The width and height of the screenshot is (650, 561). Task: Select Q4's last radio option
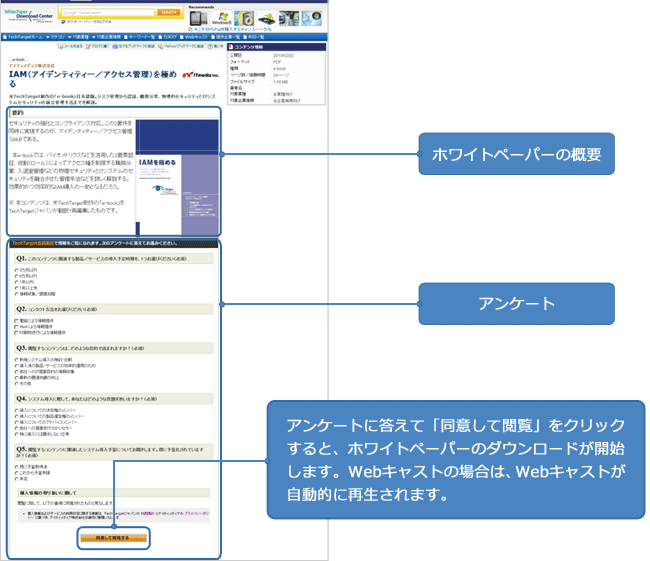tap(17, 434)
